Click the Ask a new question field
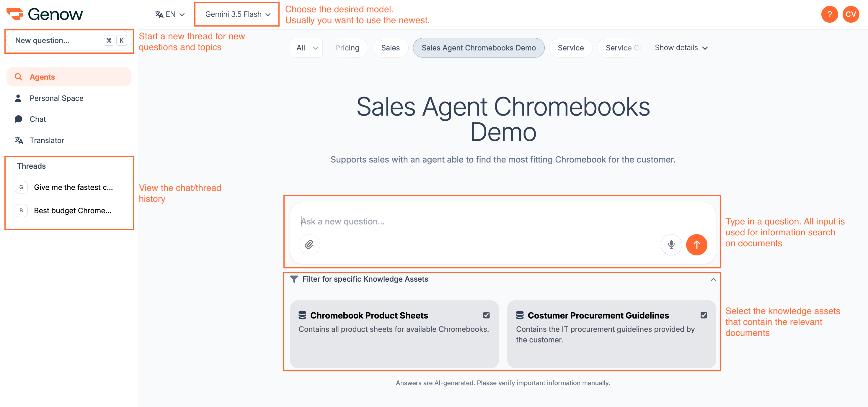868x407 pixels. 502,221
